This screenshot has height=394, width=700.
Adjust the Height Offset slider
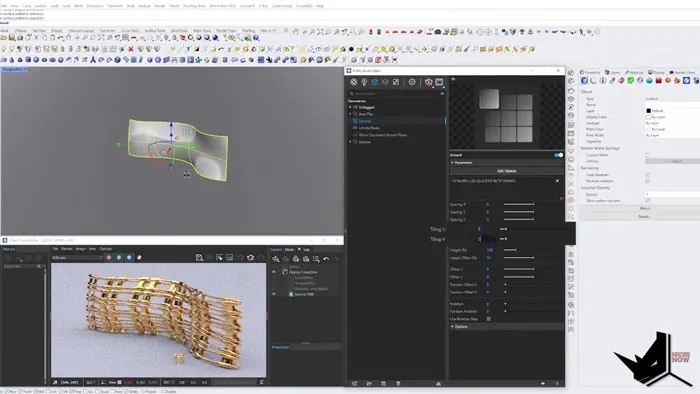click(x=519, y=257)
